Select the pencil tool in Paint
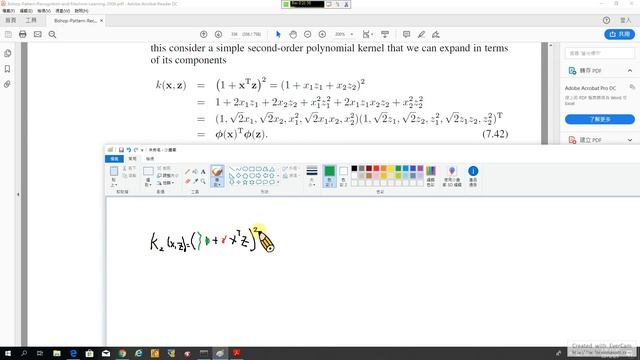Image resolution: width=640 pixels, height=360 pixels. [187, 172]
